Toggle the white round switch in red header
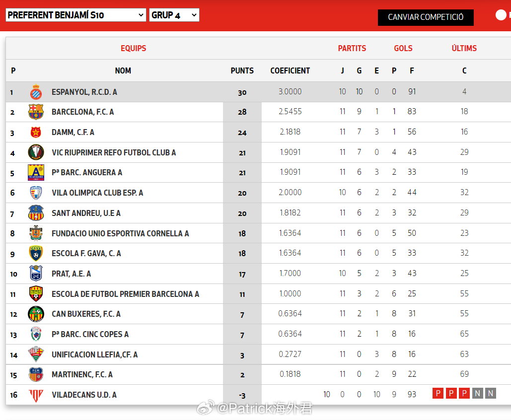Viewport: 511px width, 420px height. (x=501, y=15)
